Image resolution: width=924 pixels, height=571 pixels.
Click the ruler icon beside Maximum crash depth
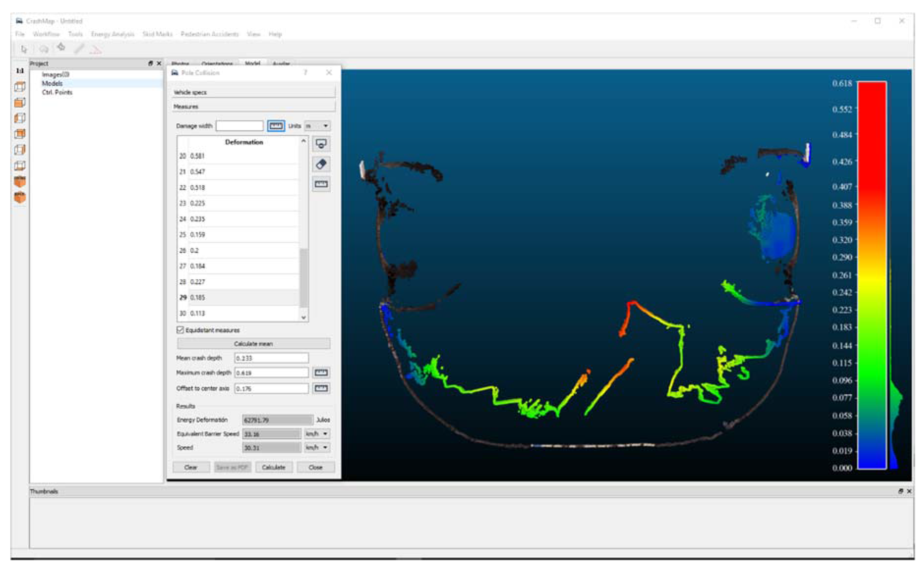click(x=321, y=373)
